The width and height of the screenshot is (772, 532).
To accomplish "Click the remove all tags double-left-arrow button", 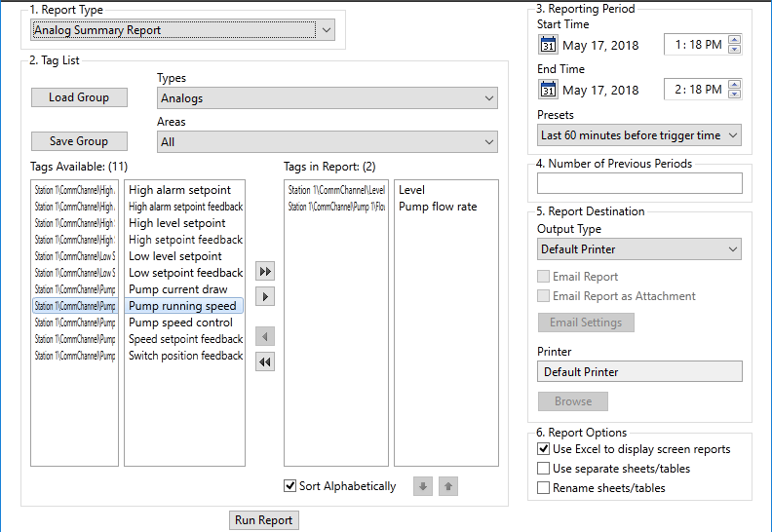I will pos(265,361).
